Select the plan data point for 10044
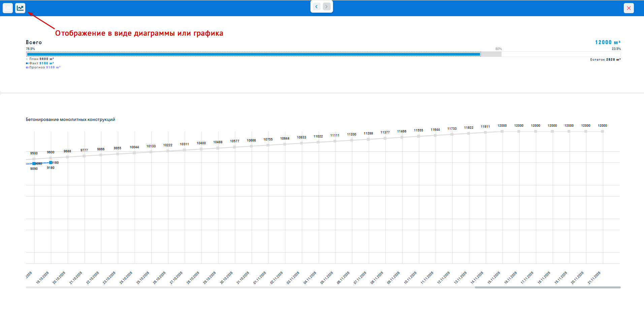 tap(134, 153)
